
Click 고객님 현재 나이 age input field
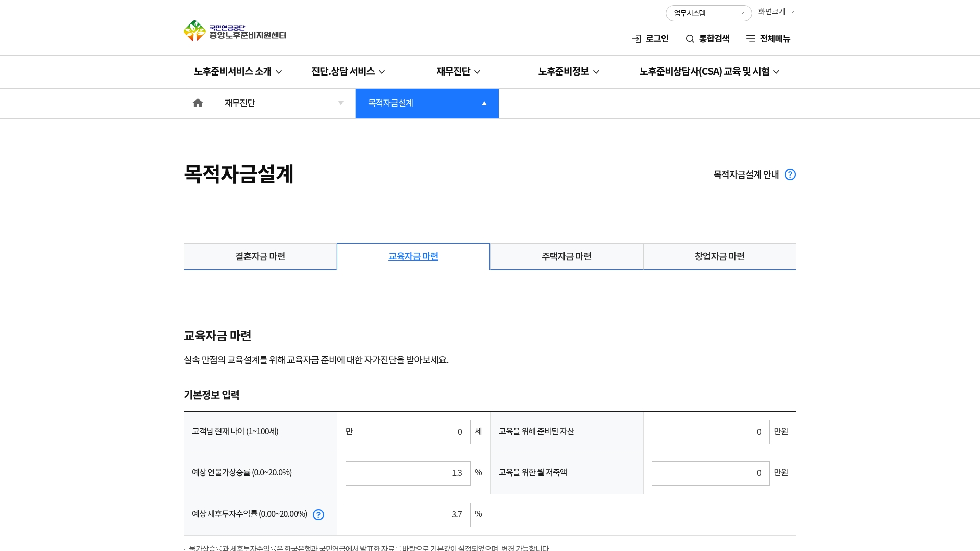click(x=413, y=432)
